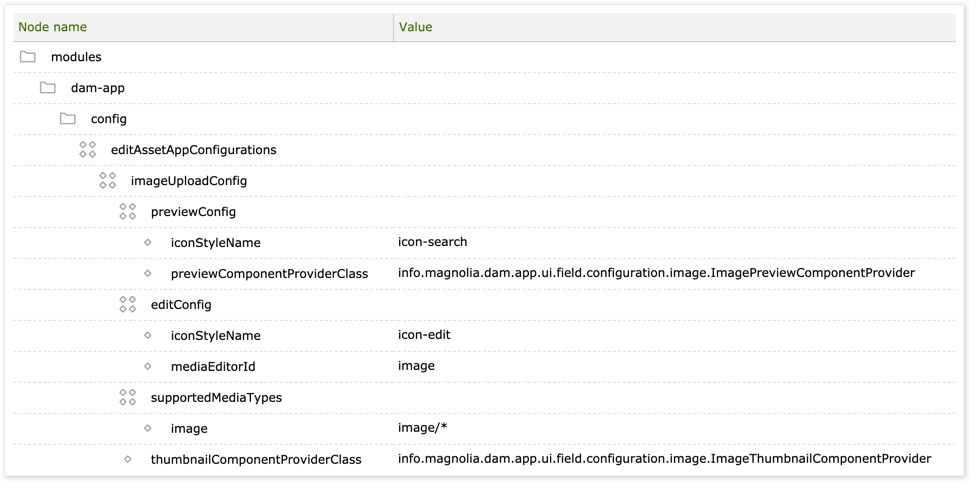969x484 pixels.
Task: Click the config folder icon
Action: click(68, 119)
